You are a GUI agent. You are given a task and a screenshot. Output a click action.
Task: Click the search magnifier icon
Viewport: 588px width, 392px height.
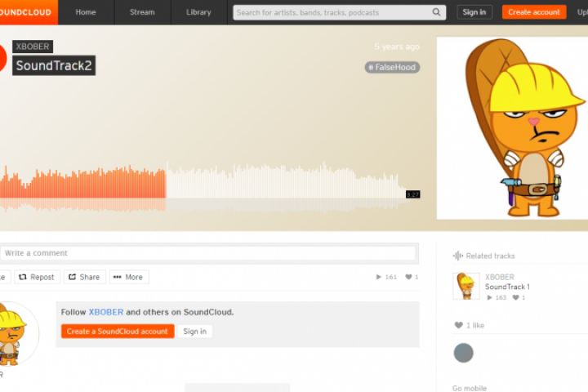coord(436,12)
